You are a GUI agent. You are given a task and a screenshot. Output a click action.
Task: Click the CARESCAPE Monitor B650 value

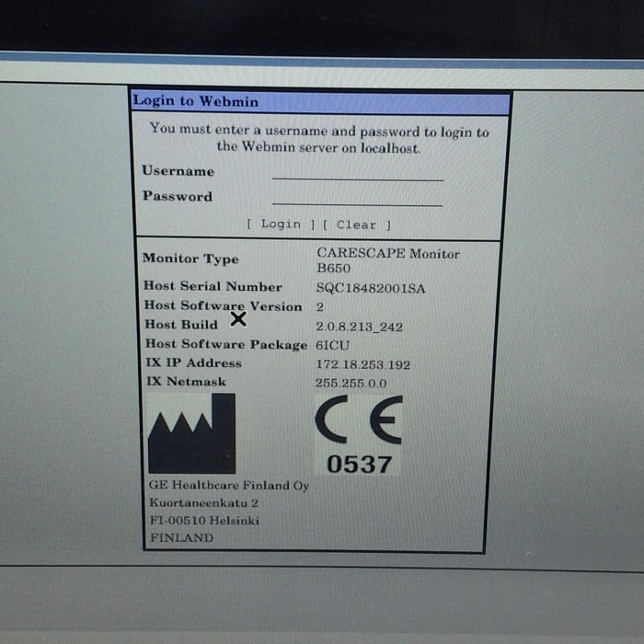tap(387, 260)
